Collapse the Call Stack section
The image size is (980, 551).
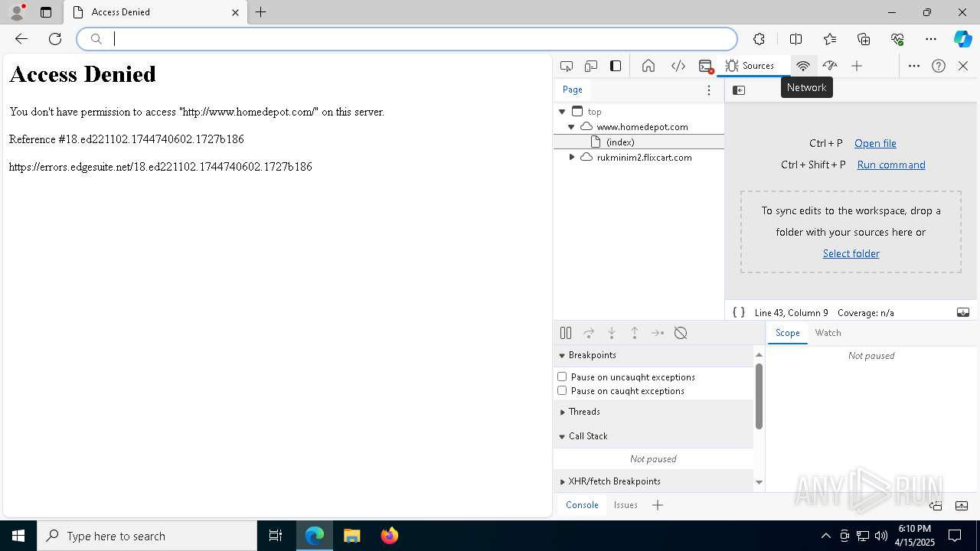(x=562, y=436)
